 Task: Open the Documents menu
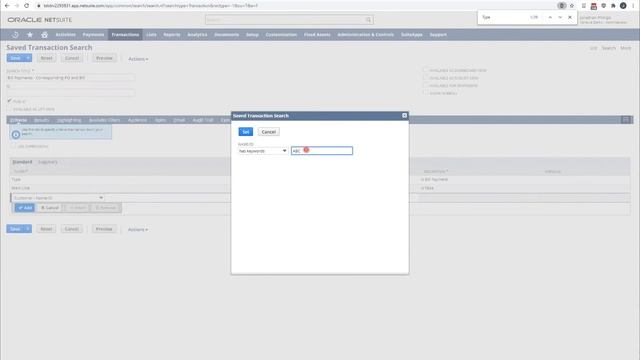click(x=227, y=35)
